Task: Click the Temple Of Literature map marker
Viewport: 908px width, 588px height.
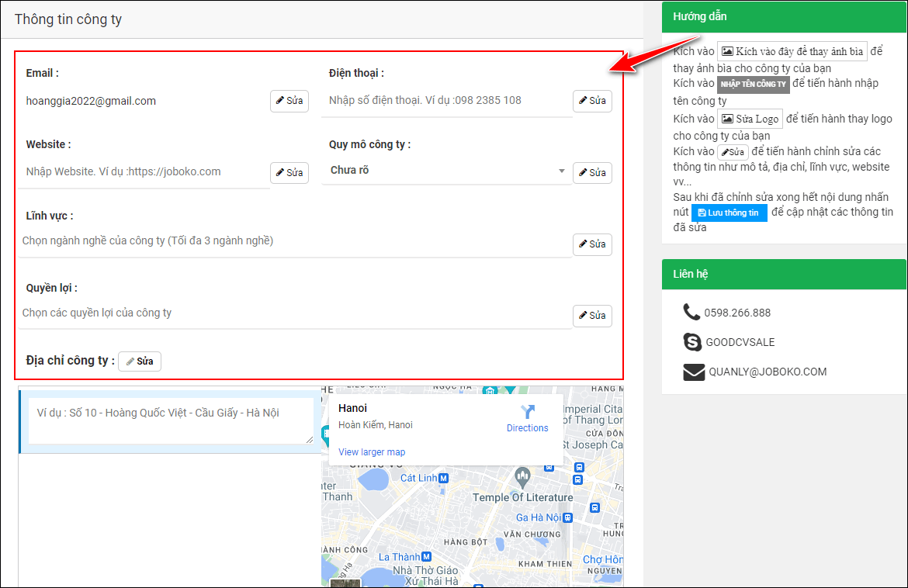Action: tap(522, 474)
